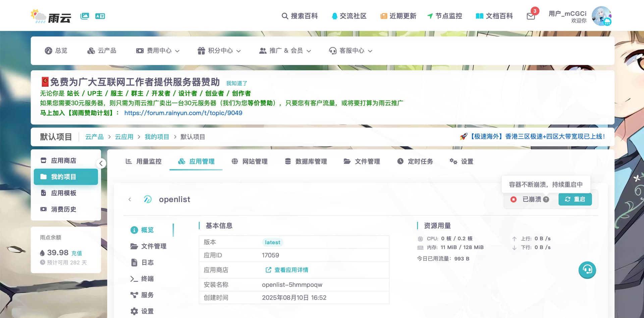Viewport: 644px width, 318px height.
Task: Expand the 积分中心 dropdown
Action: pyautogui.click(x=219, y=51)
